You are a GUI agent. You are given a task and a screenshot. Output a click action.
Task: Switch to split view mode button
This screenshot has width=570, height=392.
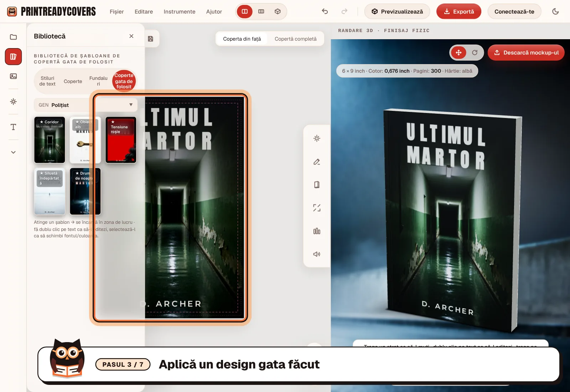click(x=245, y=11)
